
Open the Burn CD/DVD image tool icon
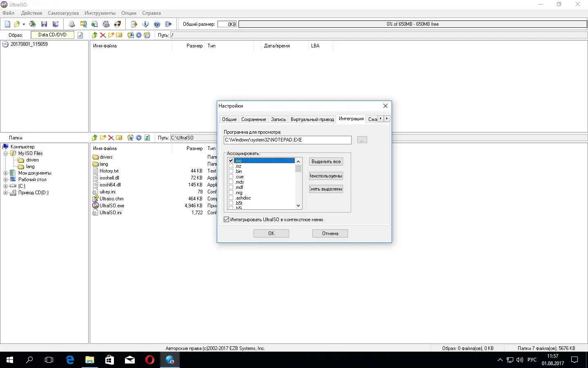coord(118,24)
